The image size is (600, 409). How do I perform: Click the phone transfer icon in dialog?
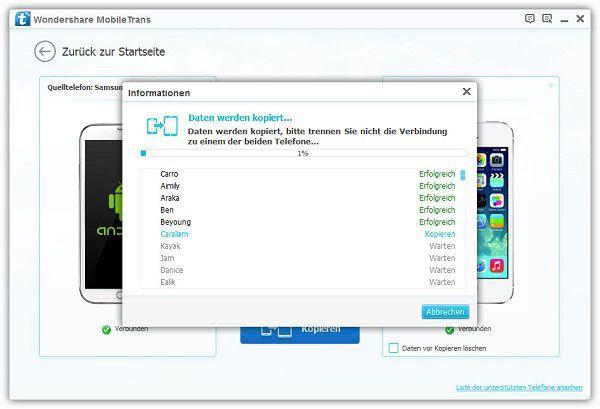point(161,125)
